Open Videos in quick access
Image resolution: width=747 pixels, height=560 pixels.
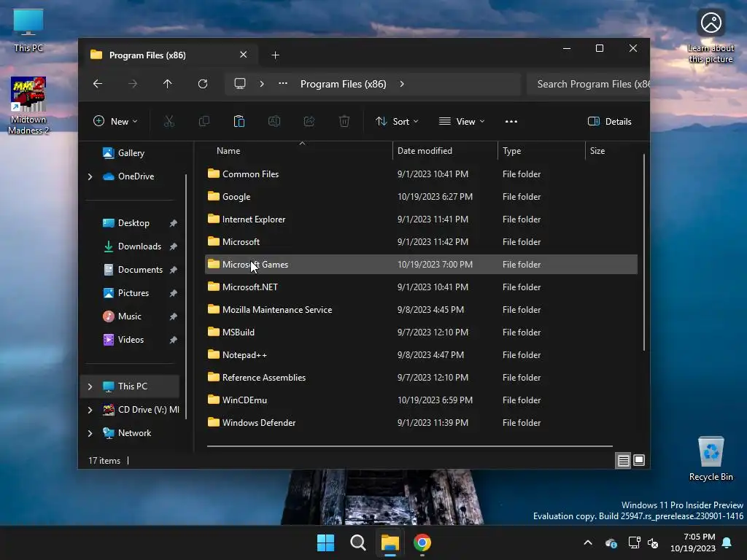[x=131, y=340]
